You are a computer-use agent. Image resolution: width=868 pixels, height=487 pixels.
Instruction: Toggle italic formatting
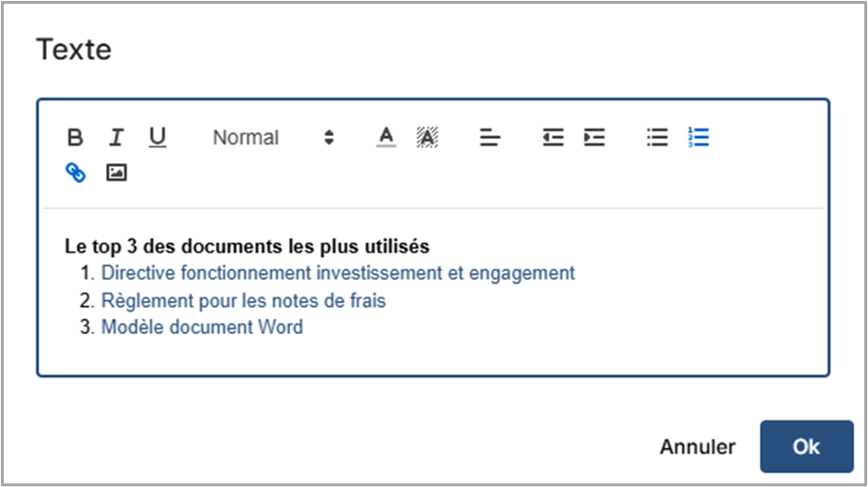pyautogui.click(x=116, y=138)
